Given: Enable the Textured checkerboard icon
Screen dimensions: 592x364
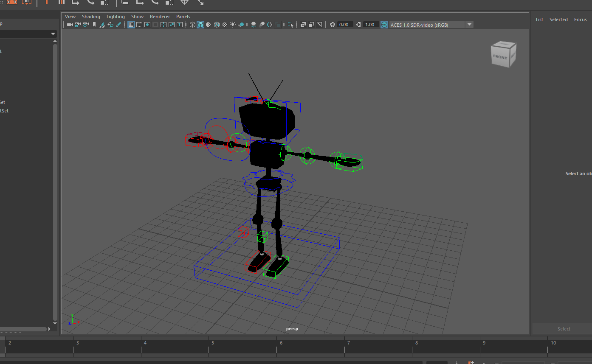Looking at the screenshot, I should [x=225, y=25].
